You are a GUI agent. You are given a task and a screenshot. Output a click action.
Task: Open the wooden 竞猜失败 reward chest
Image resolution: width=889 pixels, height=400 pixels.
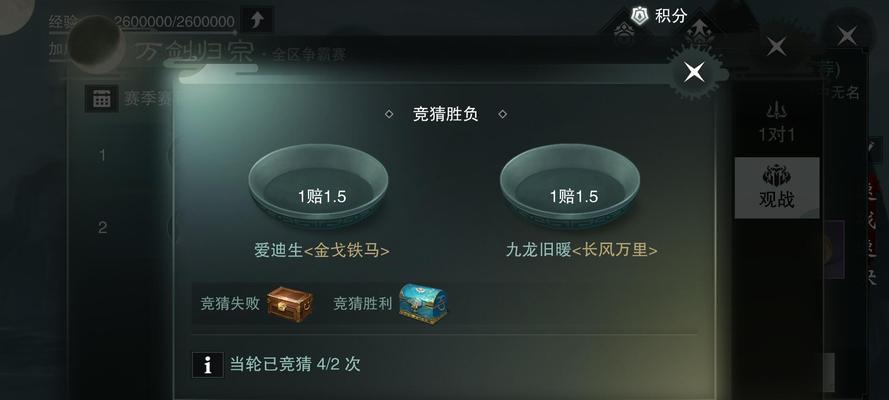(290, 304)
